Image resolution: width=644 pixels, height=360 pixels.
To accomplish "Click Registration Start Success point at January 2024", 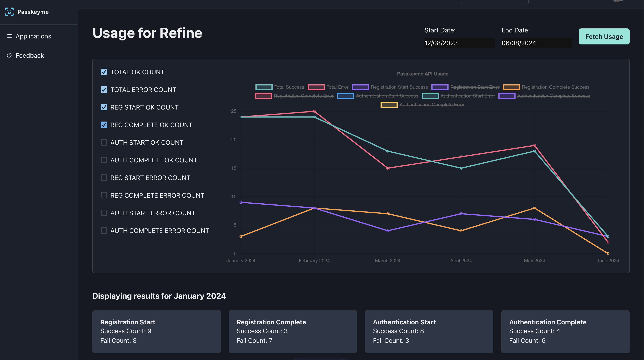I will pos(241,202).
